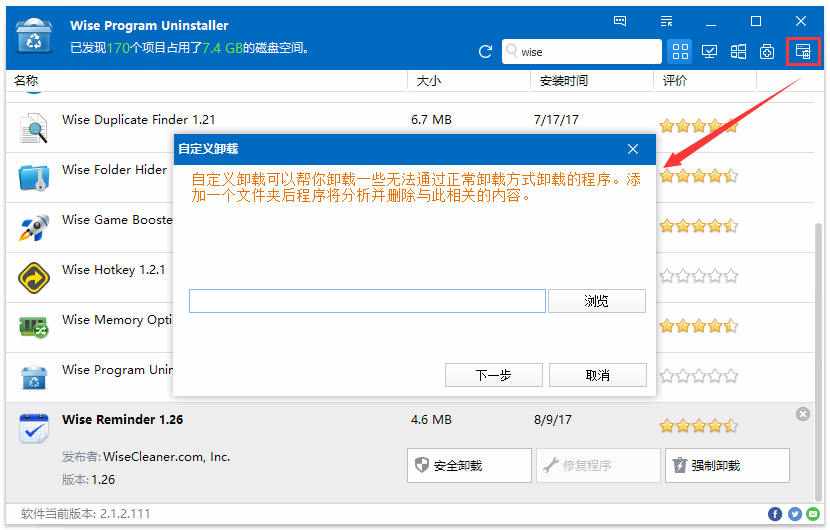Select Wise Duplicate Finder 1.21 in list
The height and width of the screenshot is (530, 830).
pos(139,120)
